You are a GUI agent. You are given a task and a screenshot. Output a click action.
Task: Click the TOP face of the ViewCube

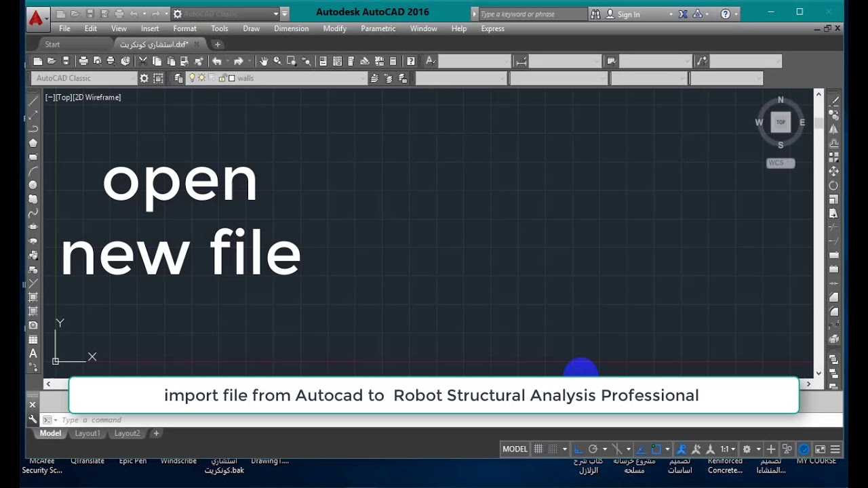point(781,123)
